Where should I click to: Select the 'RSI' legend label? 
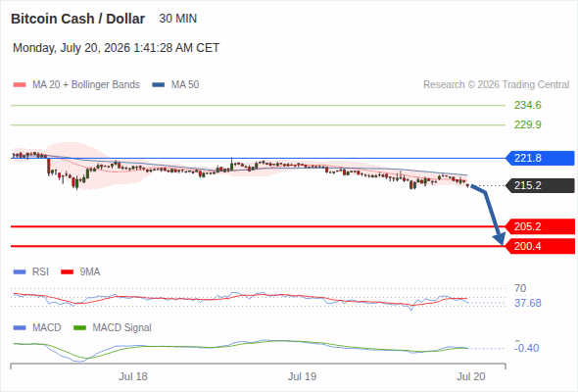pos(40,272)
